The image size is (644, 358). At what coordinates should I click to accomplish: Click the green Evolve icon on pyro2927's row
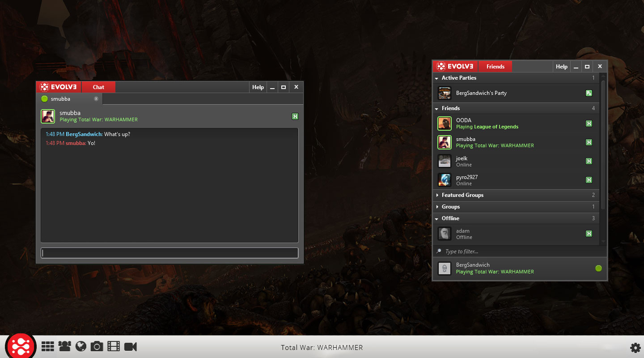click(x=589, y=180)
